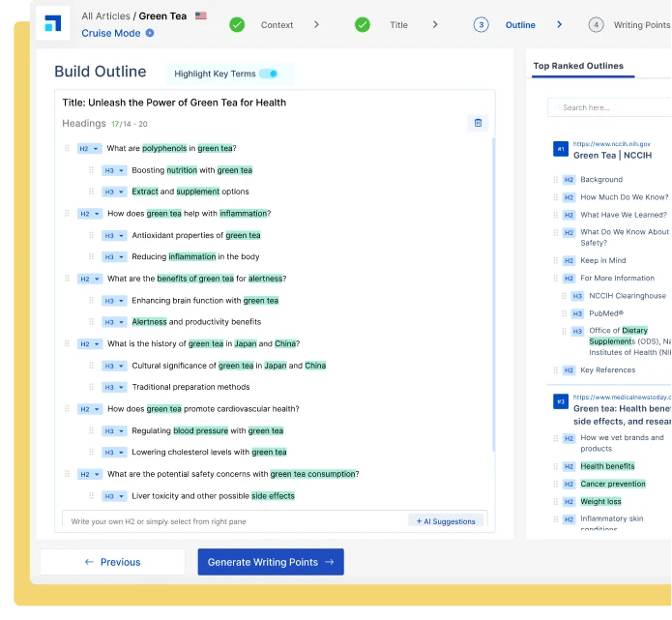The image size is (672, 620).
Task: Click the #3 rank badge for medicalnewstoday
Action: (561, 401)
